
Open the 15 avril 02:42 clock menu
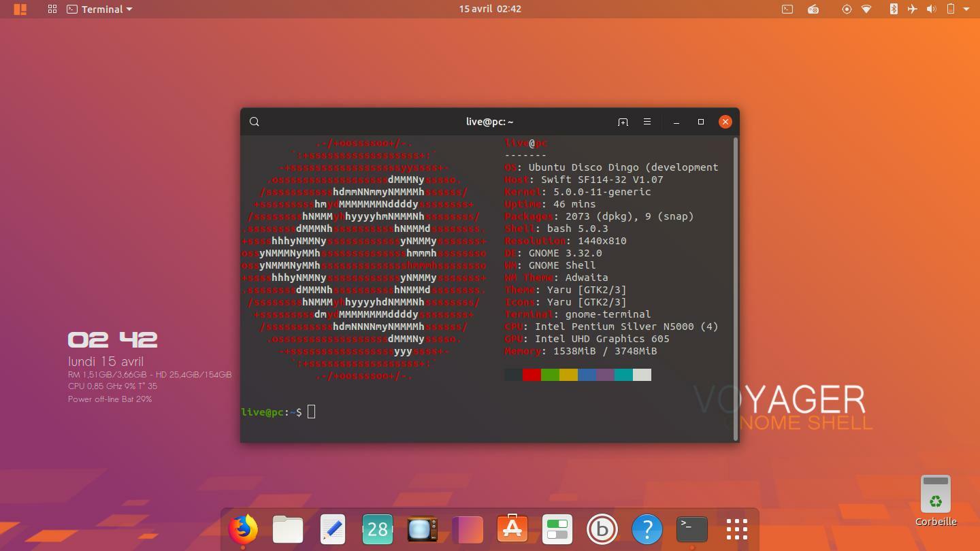490,9
